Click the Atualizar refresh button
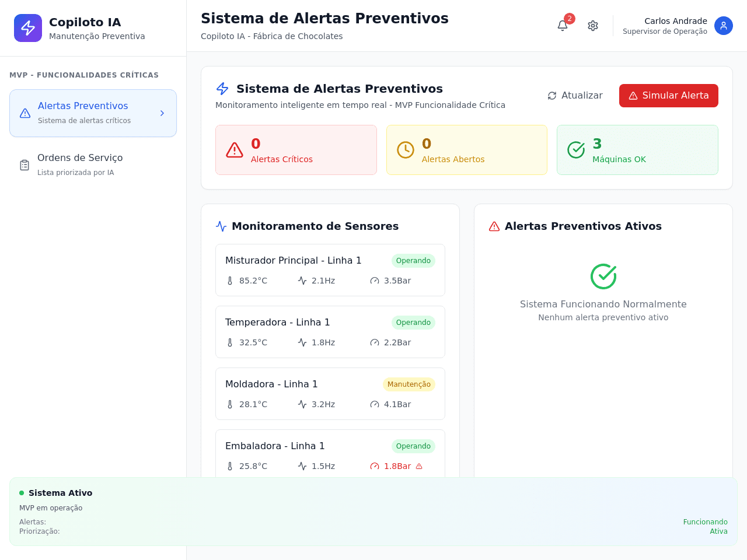This screenshot has height=560, width=747. 575,96
